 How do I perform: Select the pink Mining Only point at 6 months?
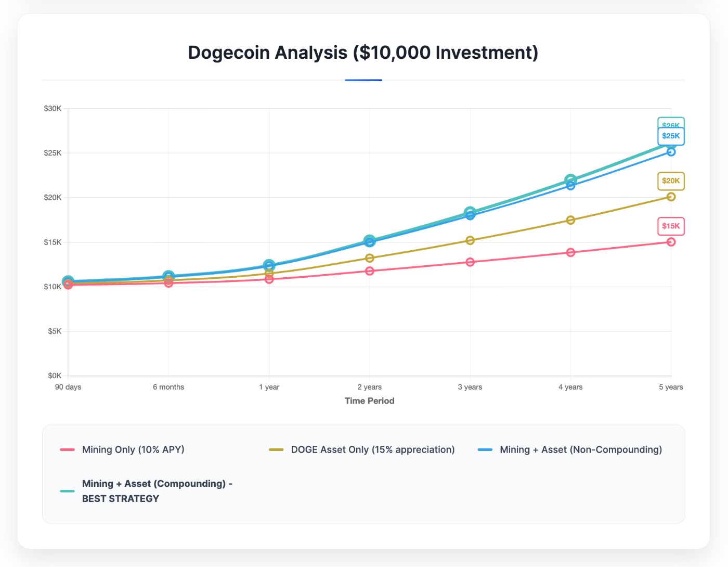[168, 283]
